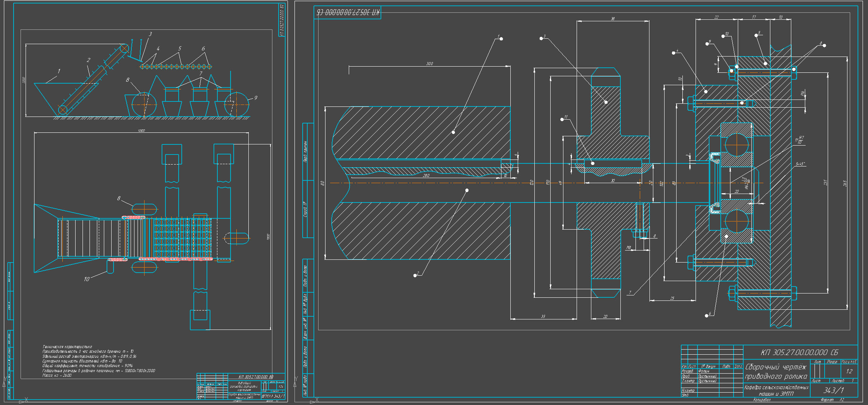Click callout number 1 pointing to the hopper
Image resolution: width=868 pixels, height=405 pixels.
click(x=59, y=71)
